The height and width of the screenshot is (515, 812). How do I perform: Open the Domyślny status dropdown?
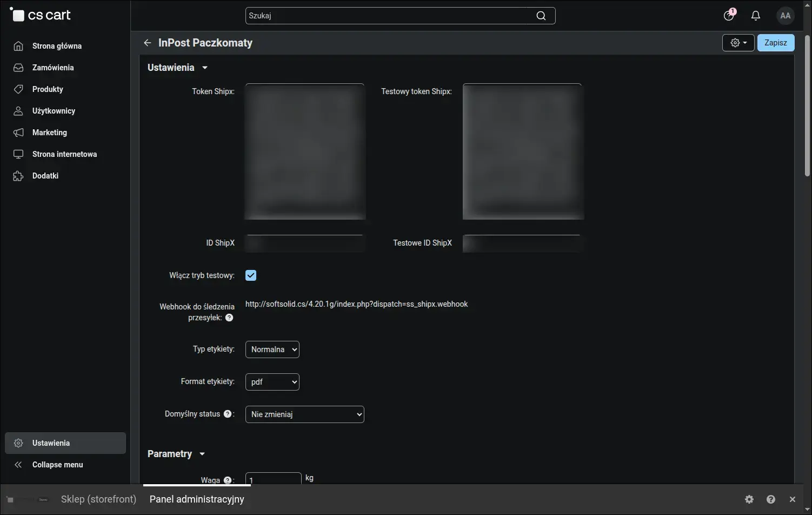coord(305,414)
